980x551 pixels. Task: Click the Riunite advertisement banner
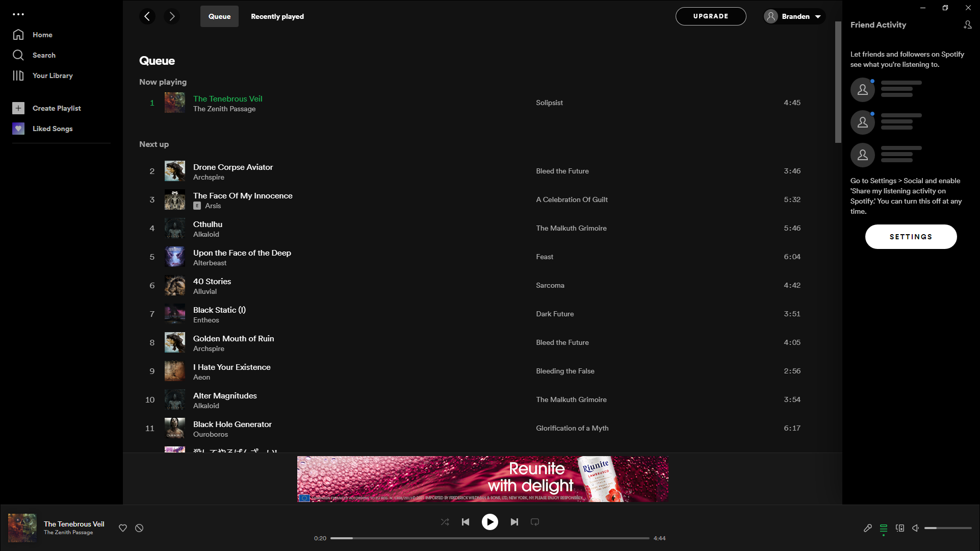click(482, 479)
